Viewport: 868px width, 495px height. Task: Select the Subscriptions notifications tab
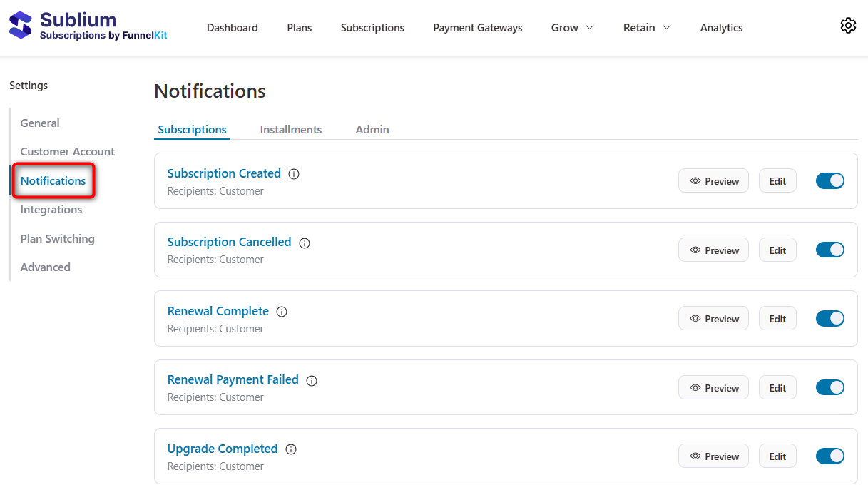[x=192, y=130]
